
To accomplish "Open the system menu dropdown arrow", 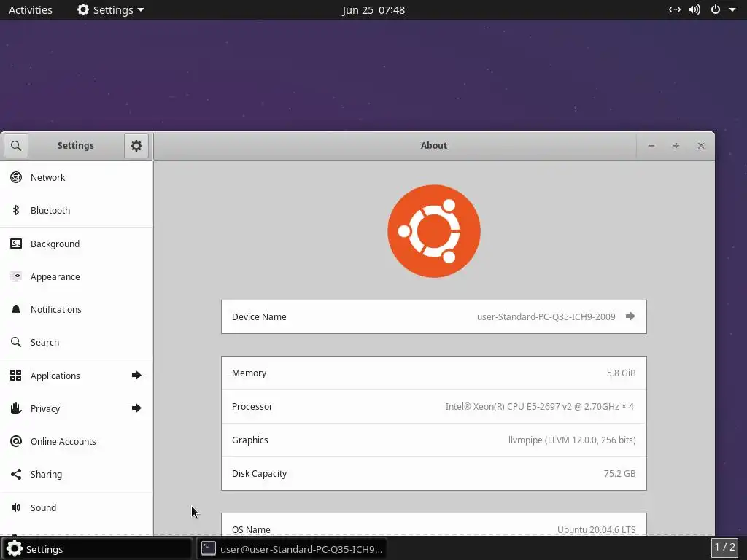I will tap(732, 9).
